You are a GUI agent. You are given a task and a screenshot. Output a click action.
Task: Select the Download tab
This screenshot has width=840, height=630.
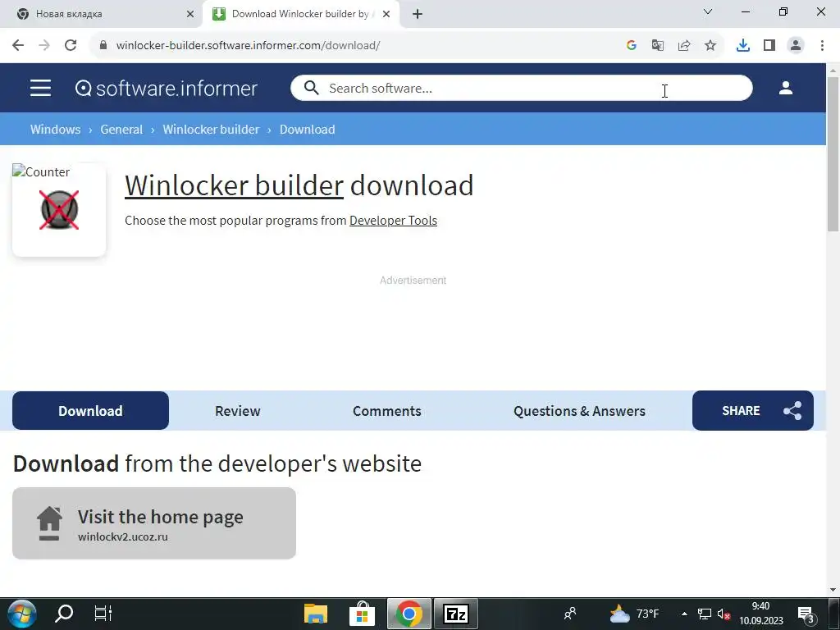click(90, 410)
